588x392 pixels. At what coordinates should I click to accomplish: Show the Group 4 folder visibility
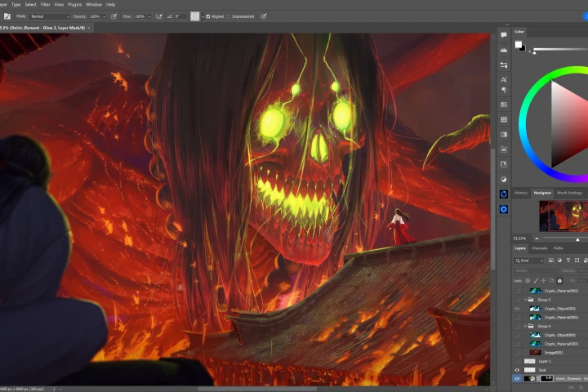click(517, 326)
